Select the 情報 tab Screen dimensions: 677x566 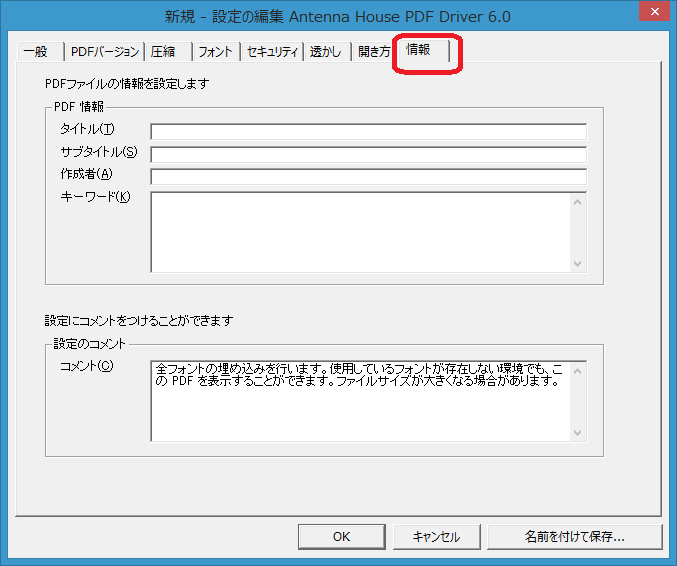point(424,50)
